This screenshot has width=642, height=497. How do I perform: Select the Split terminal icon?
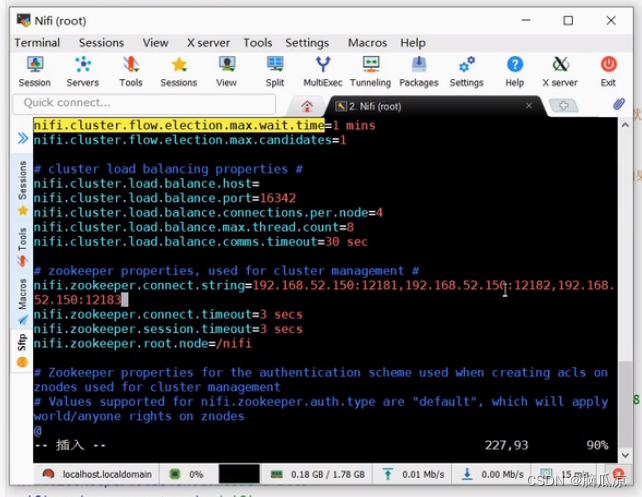[275, 72]
